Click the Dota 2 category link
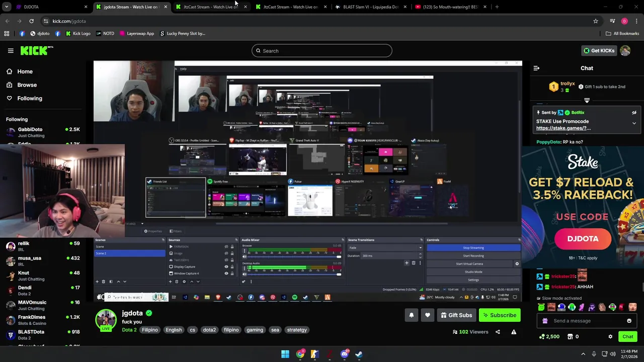 point(129,330)
